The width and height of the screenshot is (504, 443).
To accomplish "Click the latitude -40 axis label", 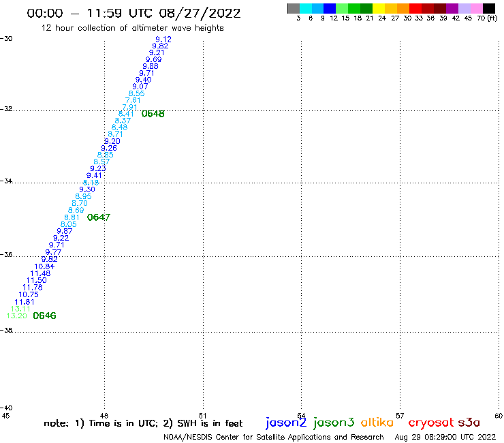I will point(6,408).
